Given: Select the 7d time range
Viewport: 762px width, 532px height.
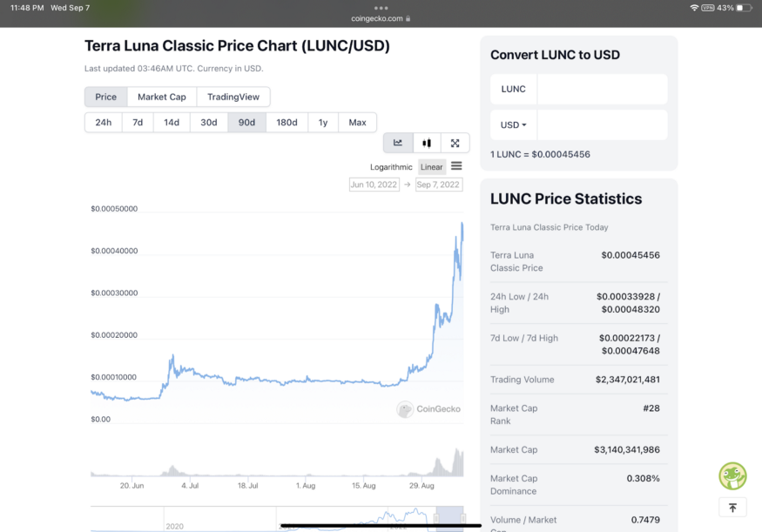Looking at the screenshot, I should point(138,123).
